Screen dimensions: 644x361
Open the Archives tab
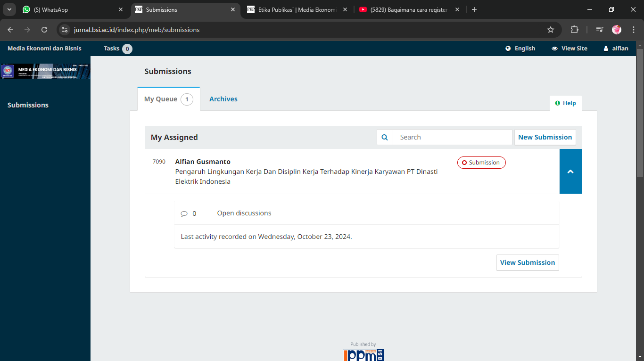point(223,99)
